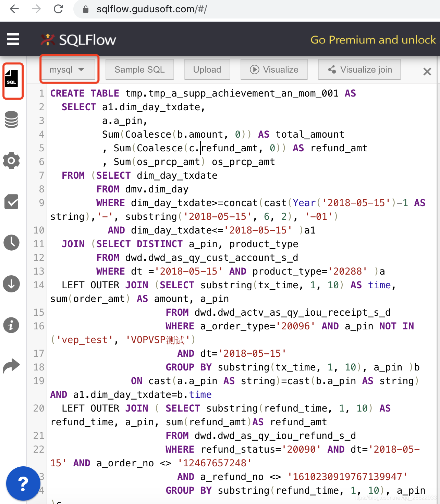Click the Sample SQL button
Viewport: 440px width, 504px height.
[x=139, y=70]
